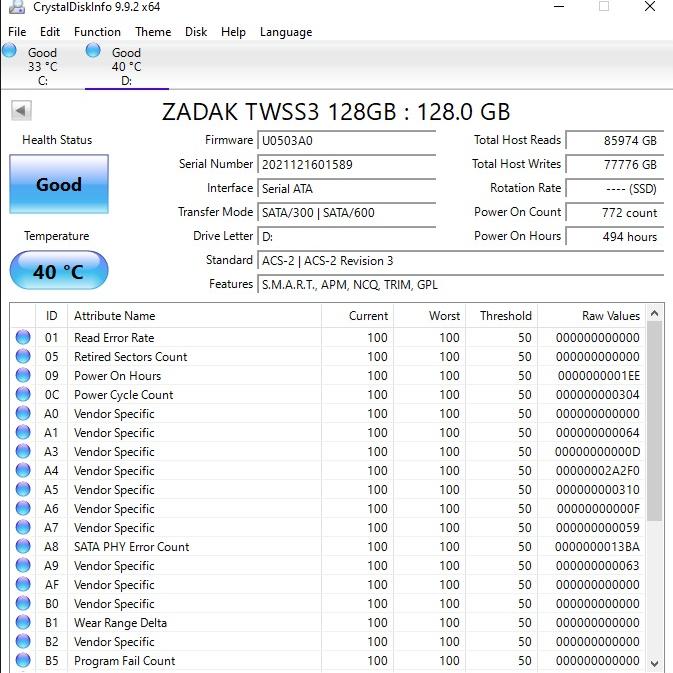Image resolution: width=673 pixels, height=673 pixels.
Task: Click status orb of Power On Hours row
Action: click(23, 376)
